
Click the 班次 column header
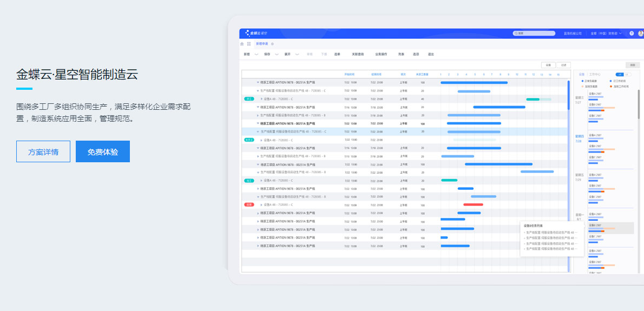(x=403, y=74)
